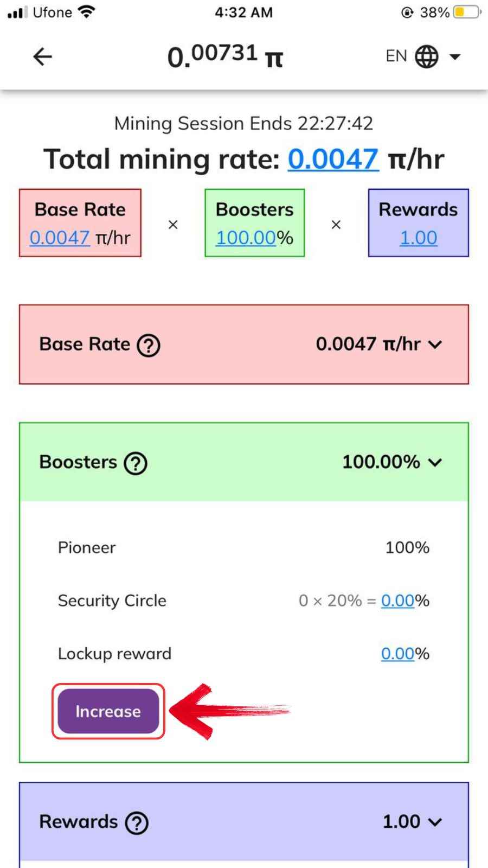
Task: Select the red Base Rate summary box
Action: click(x=80, y=223)
